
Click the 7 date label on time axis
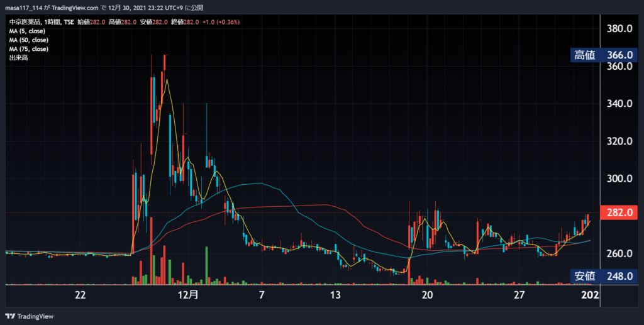tap(262, 295)
